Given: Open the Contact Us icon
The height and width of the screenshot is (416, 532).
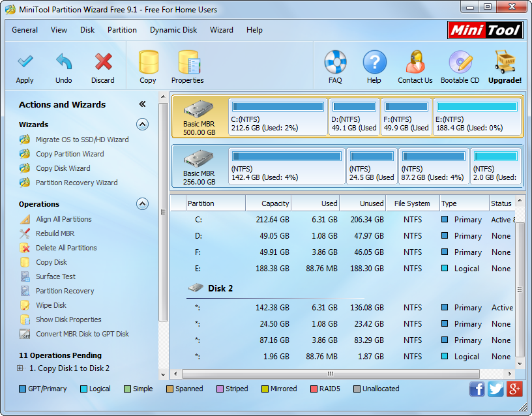Looking at the screenshot, I should click(415, 62).
